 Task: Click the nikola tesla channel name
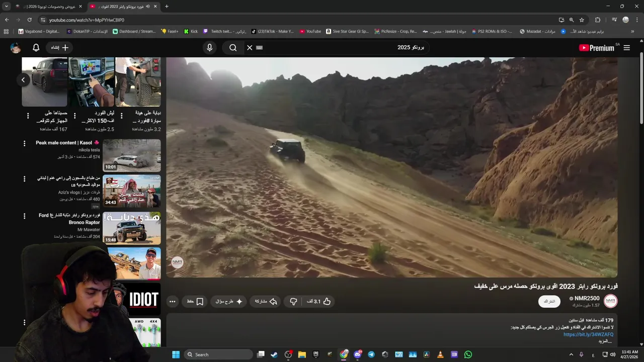pyautogui.click(x=89, y=150)
